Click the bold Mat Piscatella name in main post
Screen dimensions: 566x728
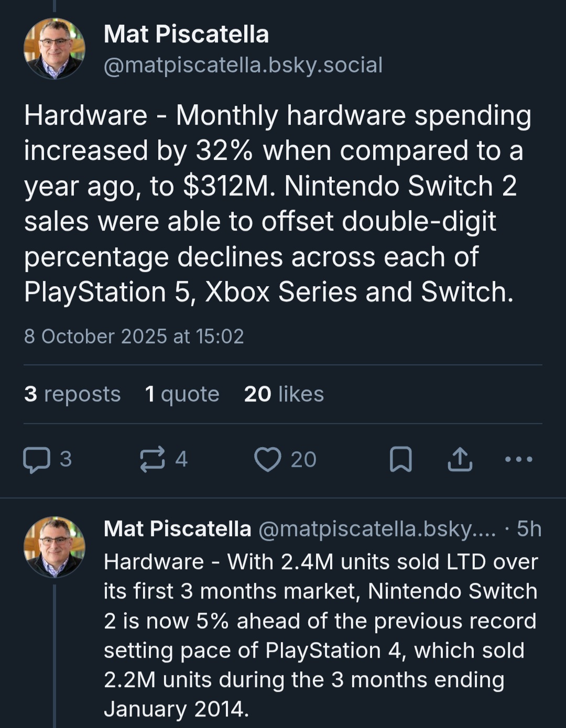point(186,35)
